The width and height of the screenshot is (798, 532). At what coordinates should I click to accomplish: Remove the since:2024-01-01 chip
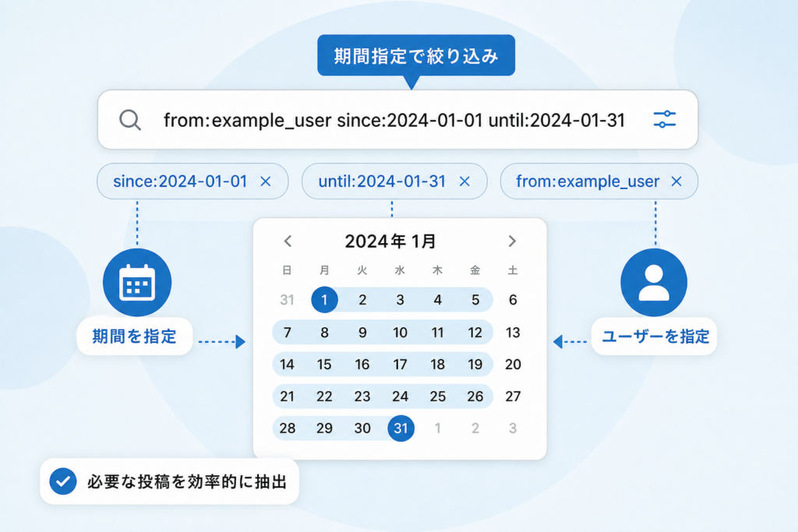click(x=266, y=181)
